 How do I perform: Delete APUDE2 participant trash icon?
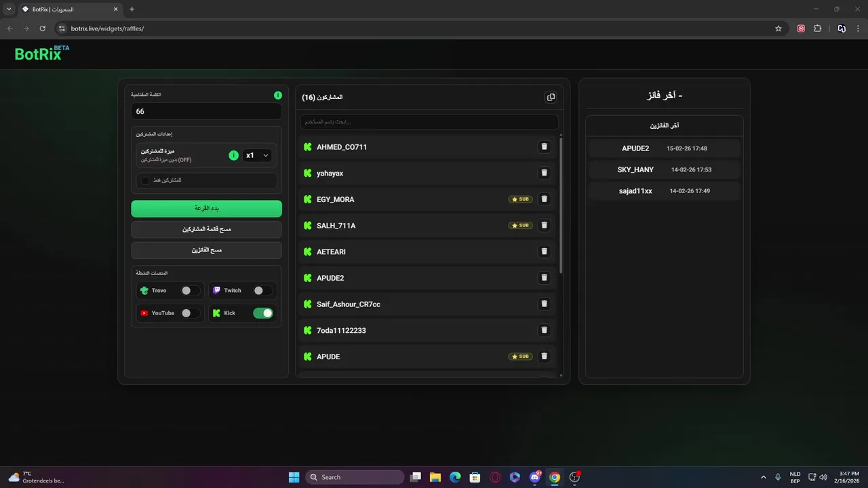[x=544, y=278]
